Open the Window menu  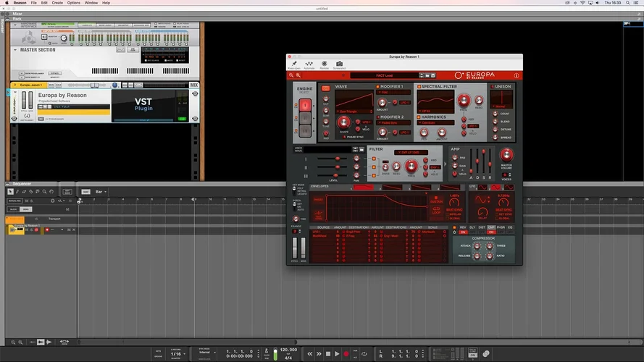(91, 3)
